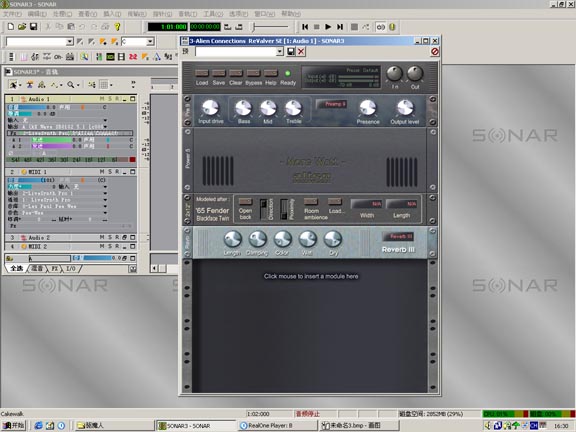The height and width of the screenshot is (432, 576).
Task: Click the yellow panic reset icon
Action: [392, 27]
